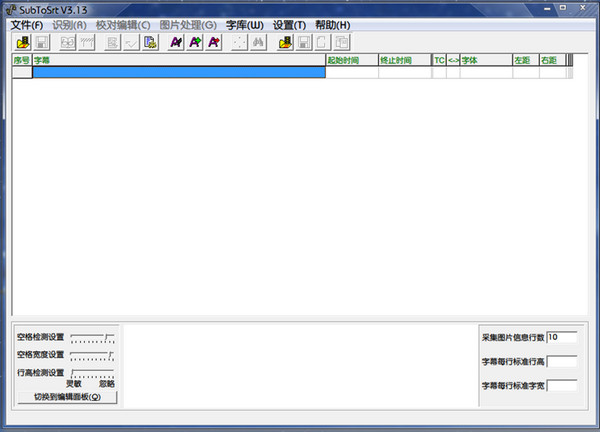Click the font icon with green arrow

tap(195, 43)
